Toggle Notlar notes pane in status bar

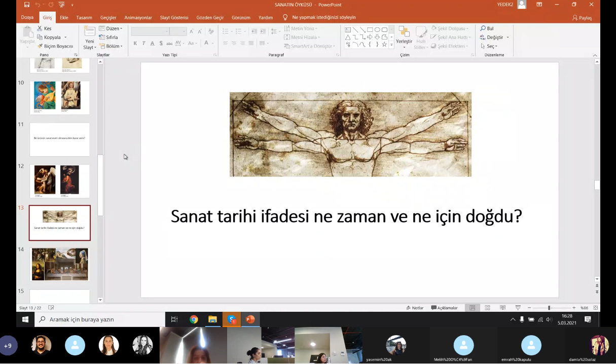pyautogui.click(x=415, y=308)
